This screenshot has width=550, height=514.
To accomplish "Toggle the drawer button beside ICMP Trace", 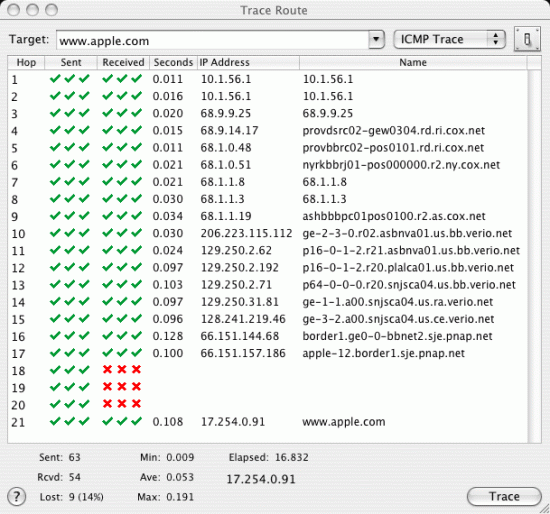I will point(527,39).
